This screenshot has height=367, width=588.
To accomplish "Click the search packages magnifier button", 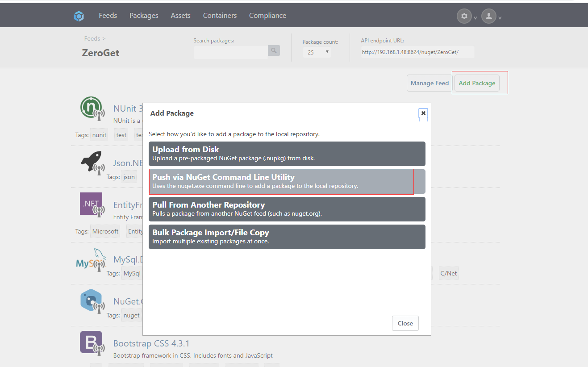I will [x=274, y=50].
